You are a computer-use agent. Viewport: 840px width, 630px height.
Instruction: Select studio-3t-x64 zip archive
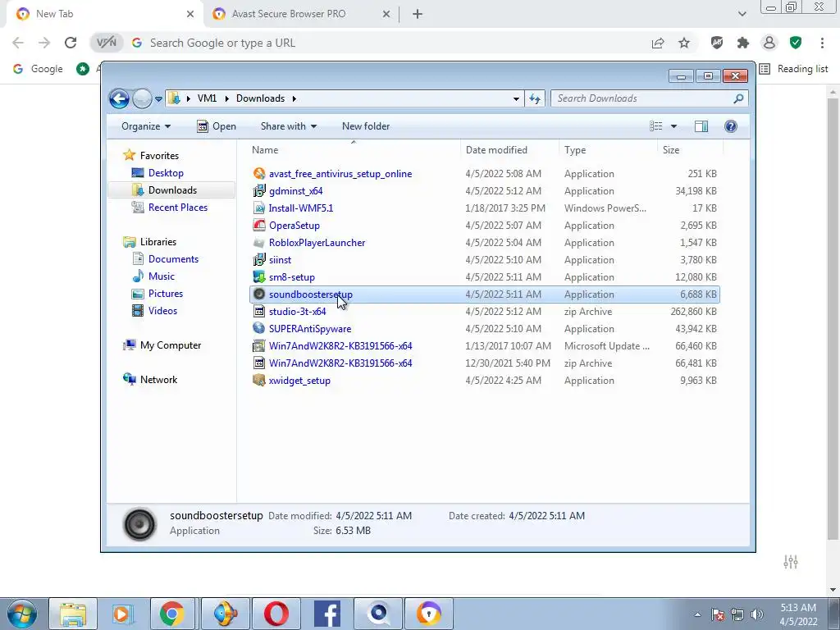[297, 311]
